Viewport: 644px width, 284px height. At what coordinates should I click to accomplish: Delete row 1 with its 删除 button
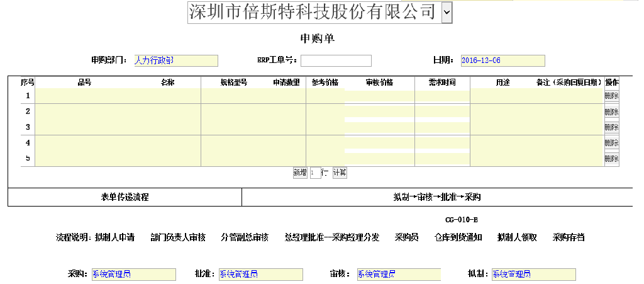point(611,96)
